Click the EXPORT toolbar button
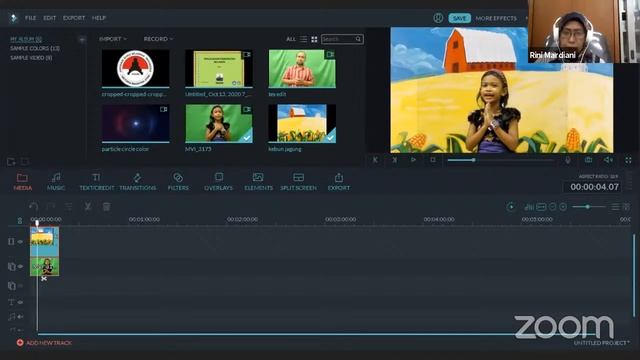640x360 pixels. 339,182
